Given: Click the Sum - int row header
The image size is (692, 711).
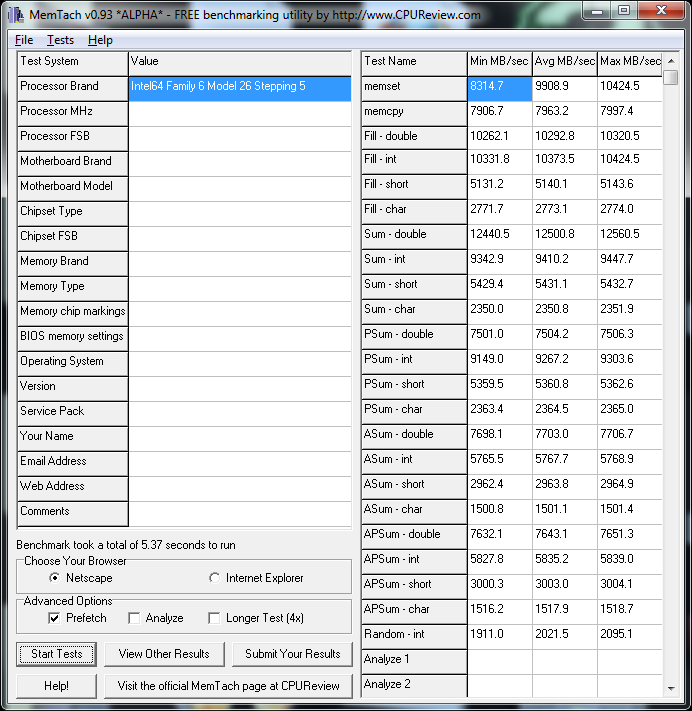Looking at the screenshot, I should click(414, 261).
